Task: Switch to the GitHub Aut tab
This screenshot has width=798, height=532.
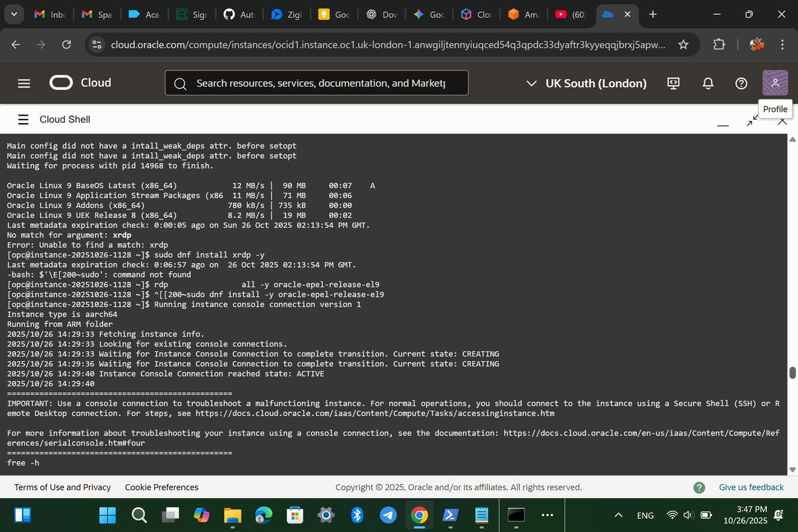Action: pyautogui.click(x=241, y=14)
